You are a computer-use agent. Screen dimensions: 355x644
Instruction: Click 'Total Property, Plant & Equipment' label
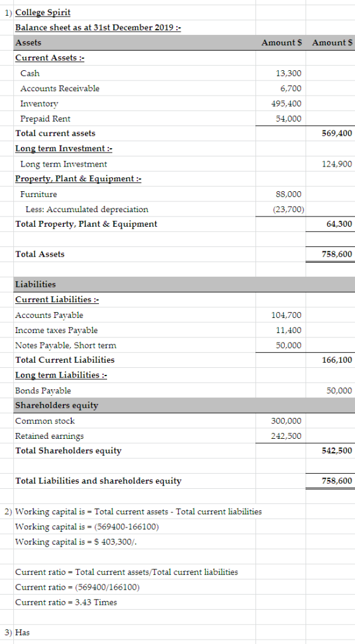[x=86, y=224]
